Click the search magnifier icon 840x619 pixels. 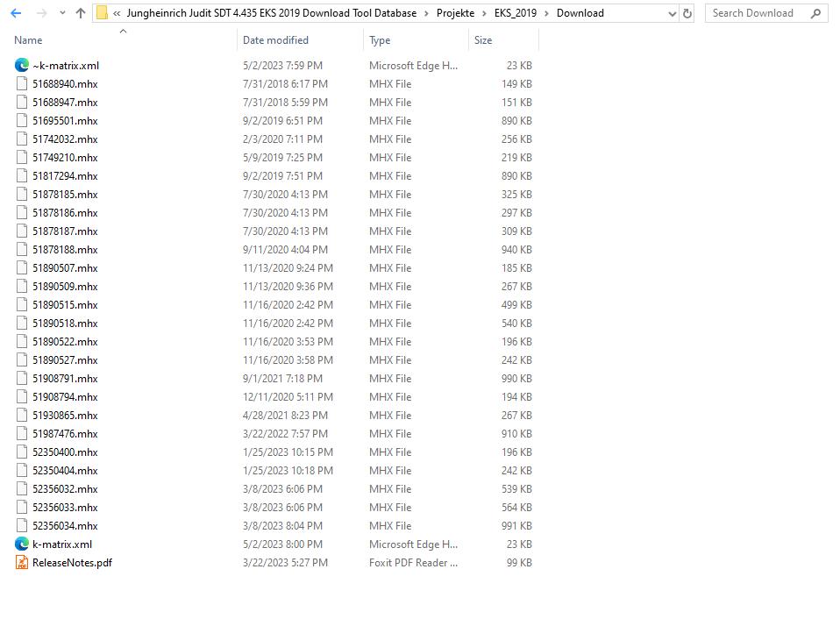[816, 13]
